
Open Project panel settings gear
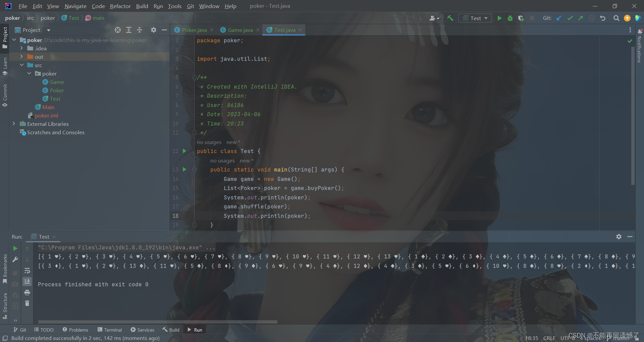click(x=154, y=30)
